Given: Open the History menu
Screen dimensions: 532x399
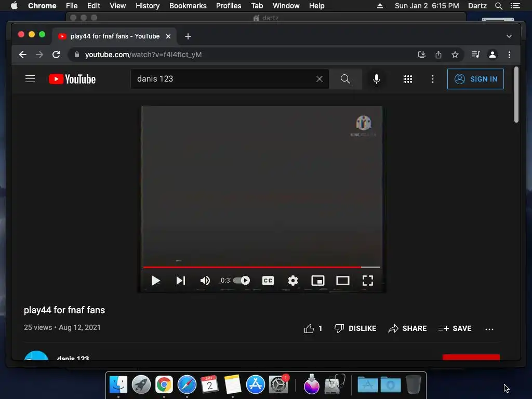Looking at the screenshot, I should pos(148,6).
